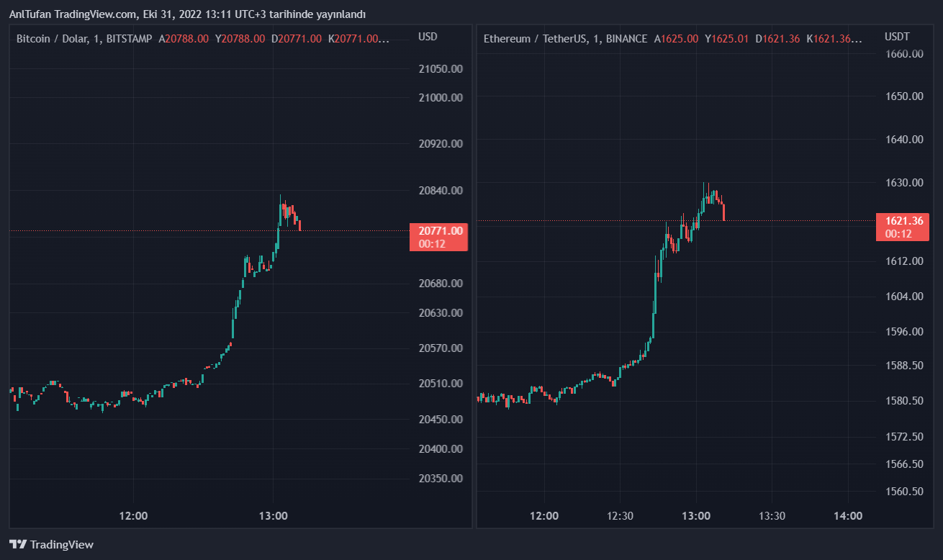Click the Bitcoin open value A20788.00
The image size is (943, 560).
pos(184,39)
